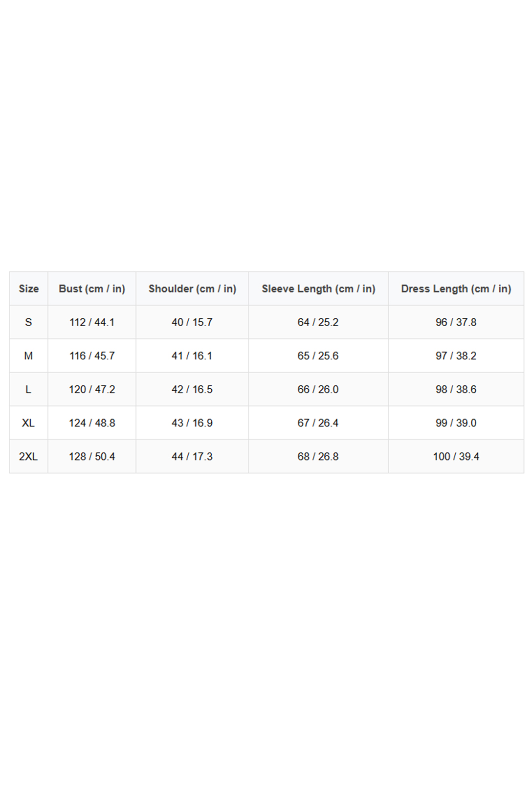
Task: Click bust value 120 / 47.2
Action: 92,389
